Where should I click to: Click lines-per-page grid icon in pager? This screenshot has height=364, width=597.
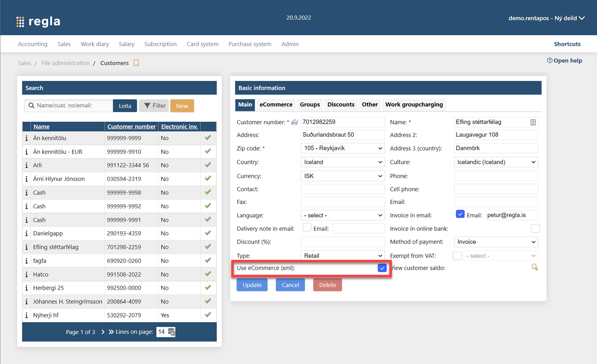point(171,332)
